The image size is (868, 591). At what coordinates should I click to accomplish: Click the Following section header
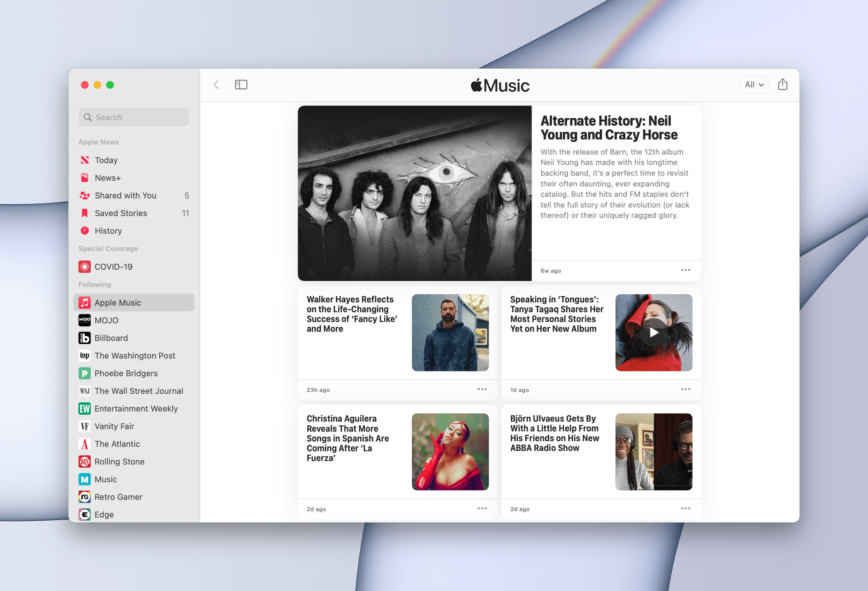(x=95, y=284)
